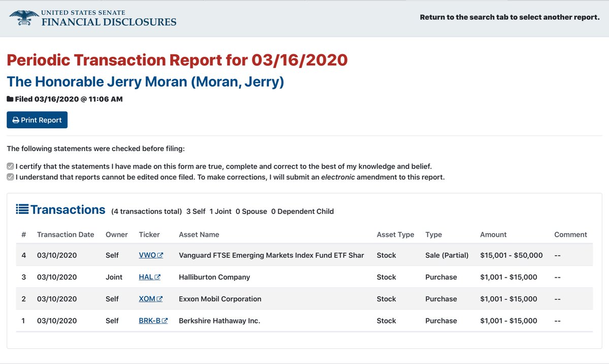
Task: Click the Periodic Transaction Report heading
Action: pyautogui.click(x=177, y=60)
